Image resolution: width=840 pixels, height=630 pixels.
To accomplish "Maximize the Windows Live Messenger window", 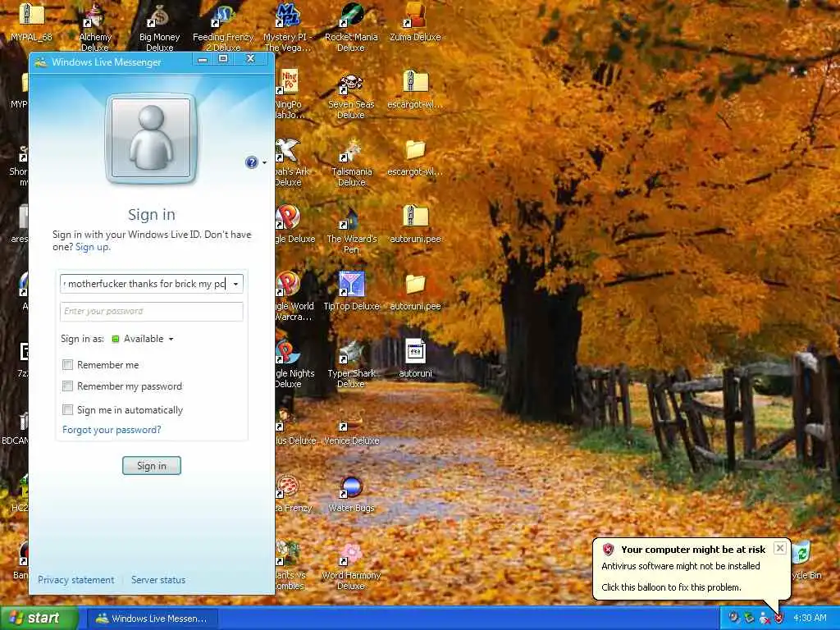I will pos(223,58).
